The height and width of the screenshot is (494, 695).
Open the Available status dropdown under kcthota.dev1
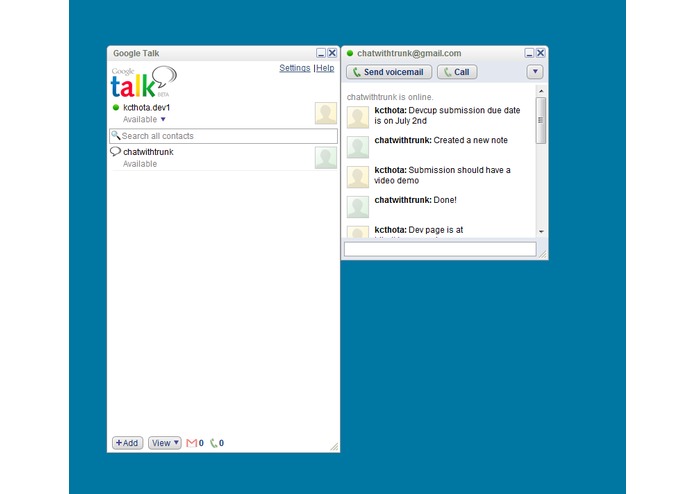(144, 119)
